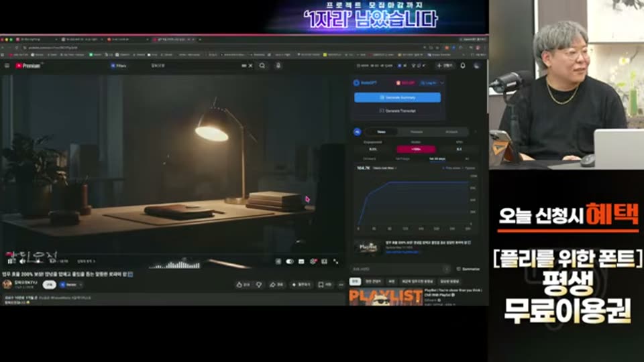
Task: Clear the search text with X
Action: 250,66
